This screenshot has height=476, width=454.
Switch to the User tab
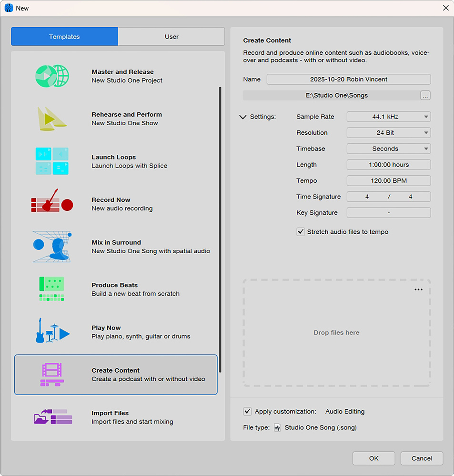coord(172,37)
